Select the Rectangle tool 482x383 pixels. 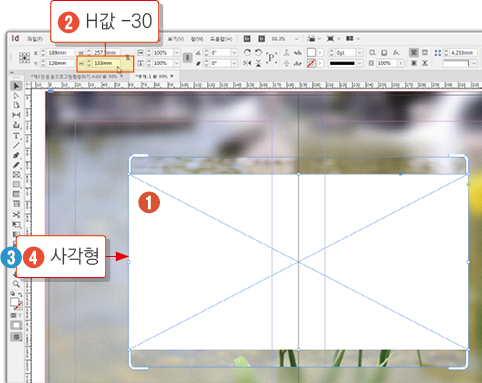tap(16, 184)
